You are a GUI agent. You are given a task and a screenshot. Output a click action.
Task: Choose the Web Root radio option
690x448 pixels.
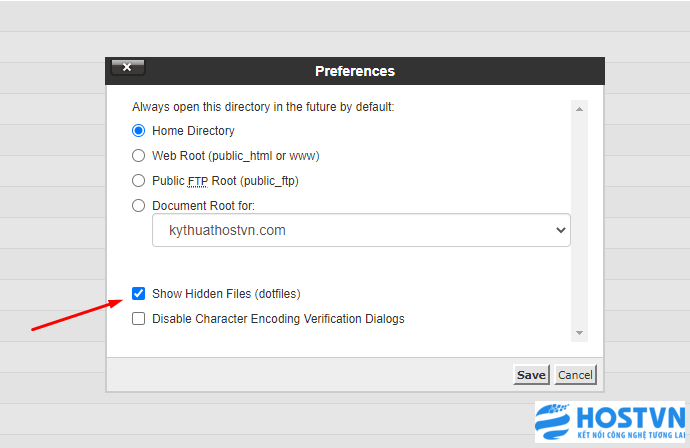point(139,156)
